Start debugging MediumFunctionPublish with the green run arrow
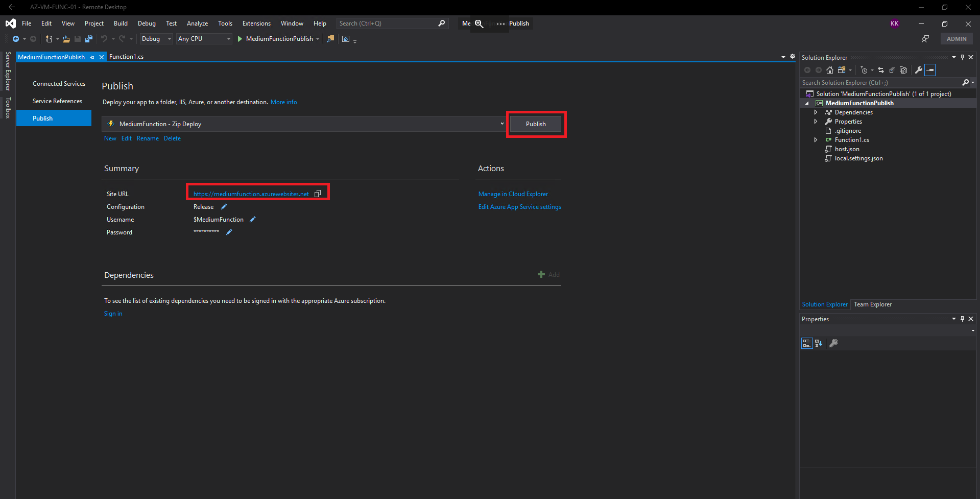Image resolution: width=980 pixels, height=499 pixels. coord(240,39)
